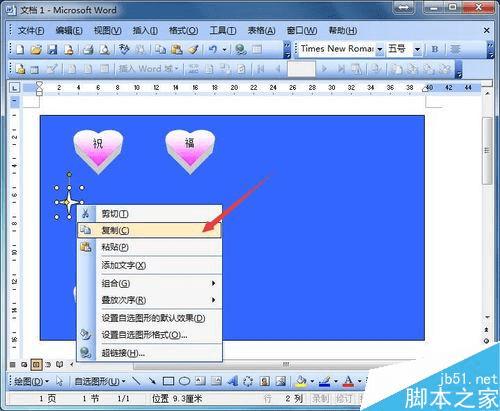Image resolution: width=500 pixels, height=411 pixels.
Task: Open the Format (格式) menu
Action: pyautogui.click(x=183, y=31)
